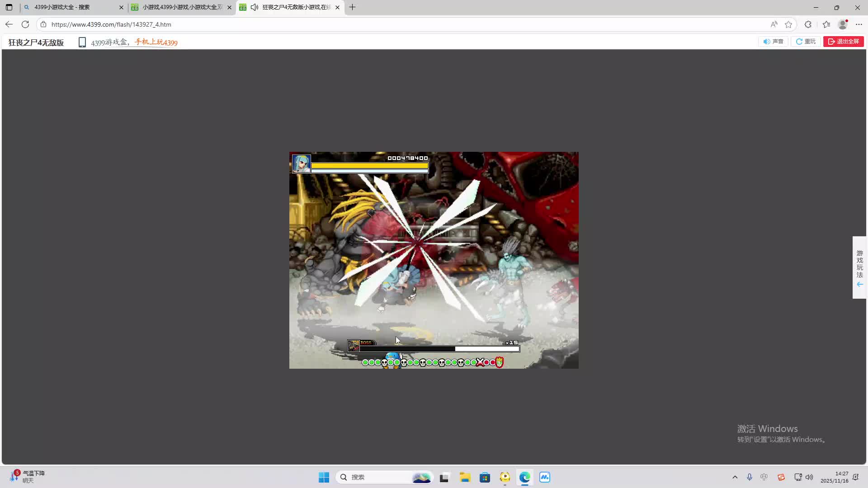Click the browser refresh icon
This screenshot has width=868, height=488.
point(25,24)
